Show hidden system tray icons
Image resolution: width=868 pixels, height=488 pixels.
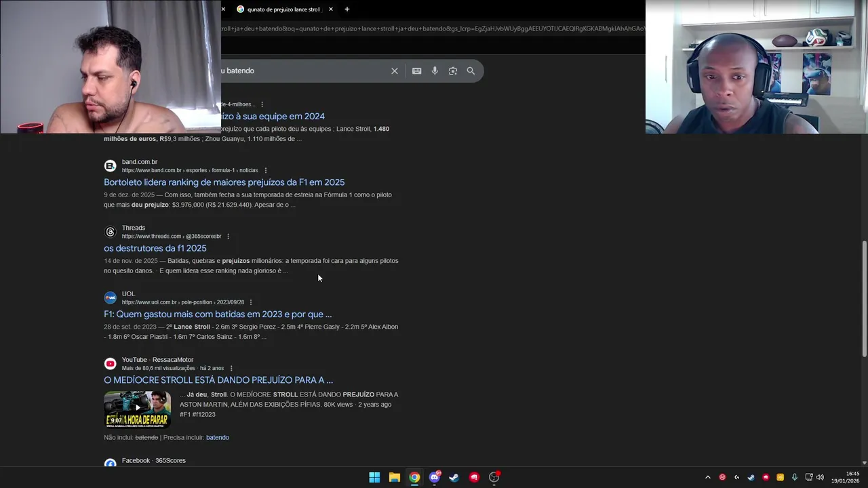click(708, 477)
